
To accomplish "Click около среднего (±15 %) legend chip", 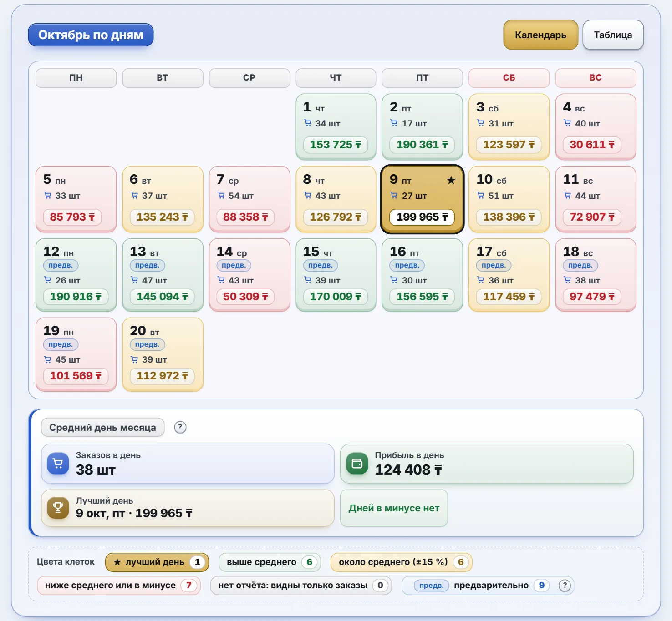I will tap(401, 562).
